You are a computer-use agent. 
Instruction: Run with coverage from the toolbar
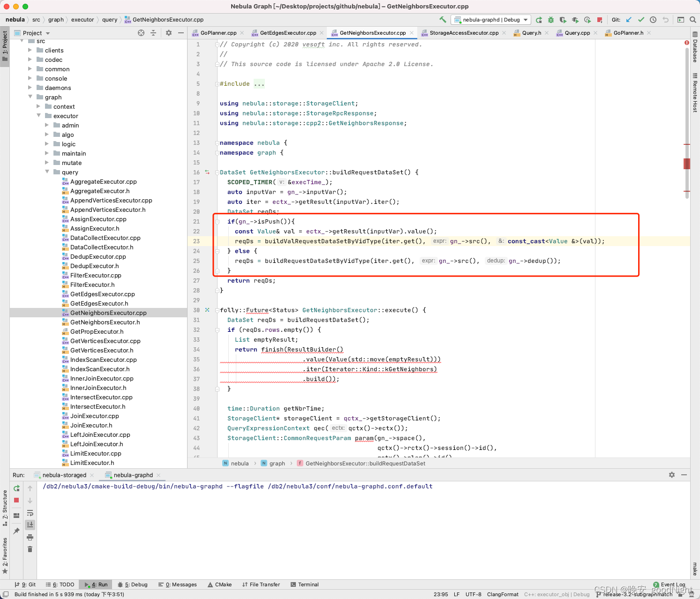[x=563, y=20]
